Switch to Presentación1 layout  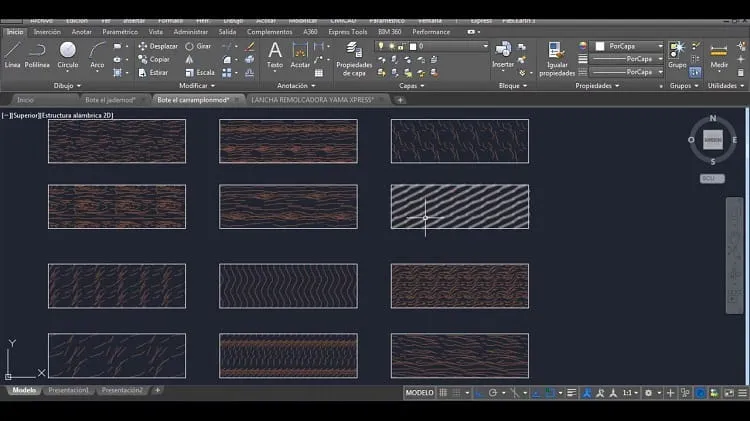68,390
